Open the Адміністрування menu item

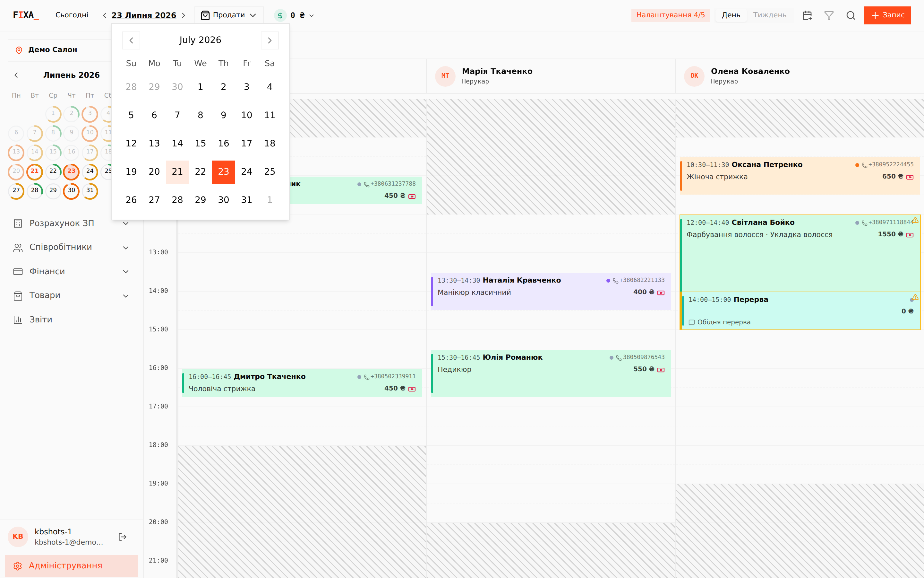pos(72,566)
